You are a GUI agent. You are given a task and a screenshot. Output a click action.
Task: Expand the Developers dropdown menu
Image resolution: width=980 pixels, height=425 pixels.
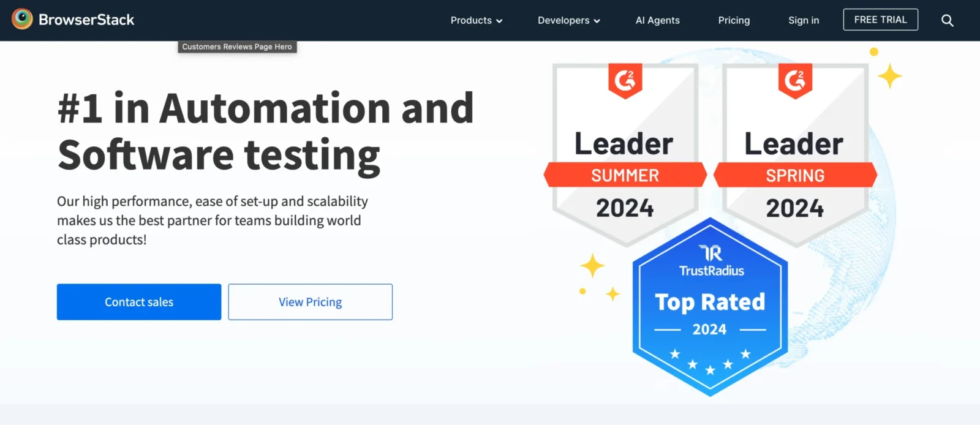[x=569, y=20]
